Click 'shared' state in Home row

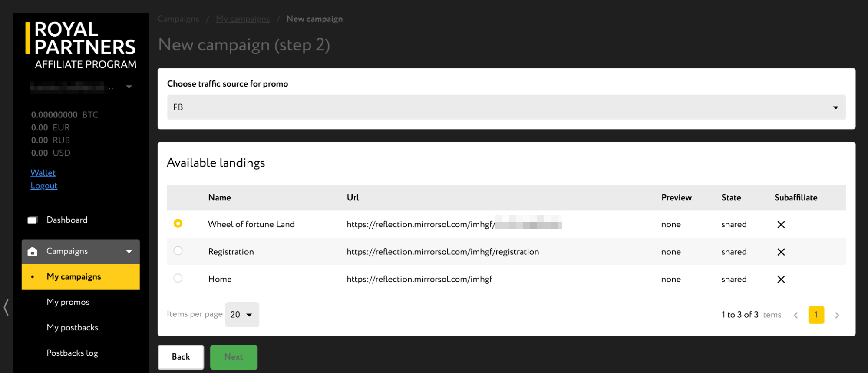pos(734,279)
